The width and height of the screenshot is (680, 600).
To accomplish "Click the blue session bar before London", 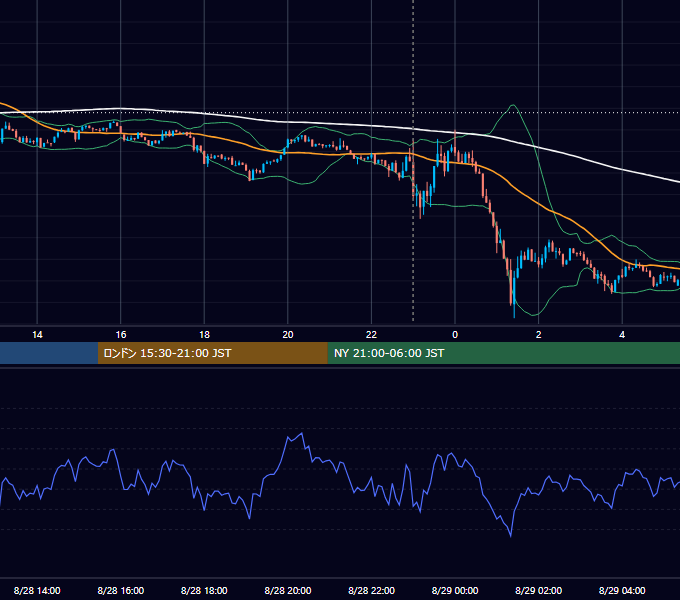I will click(x=49, y=353).
